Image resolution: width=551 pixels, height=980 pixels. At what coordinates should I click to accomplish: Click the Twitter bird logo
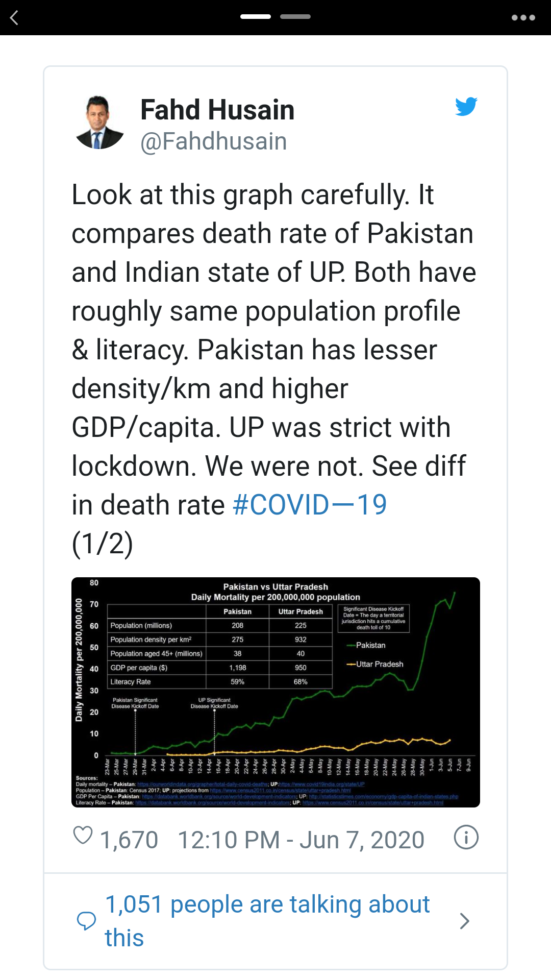coord(466,106)
